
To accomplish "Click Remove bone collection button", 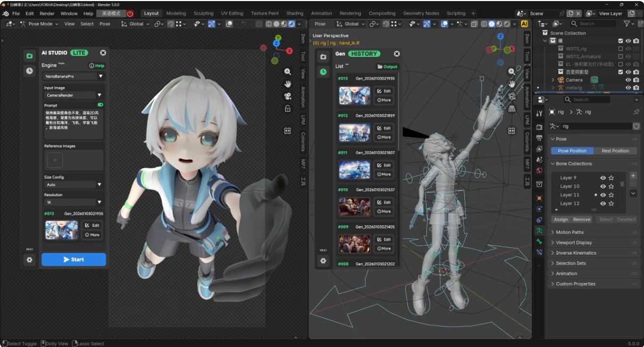I will click(x=581, y=219).
